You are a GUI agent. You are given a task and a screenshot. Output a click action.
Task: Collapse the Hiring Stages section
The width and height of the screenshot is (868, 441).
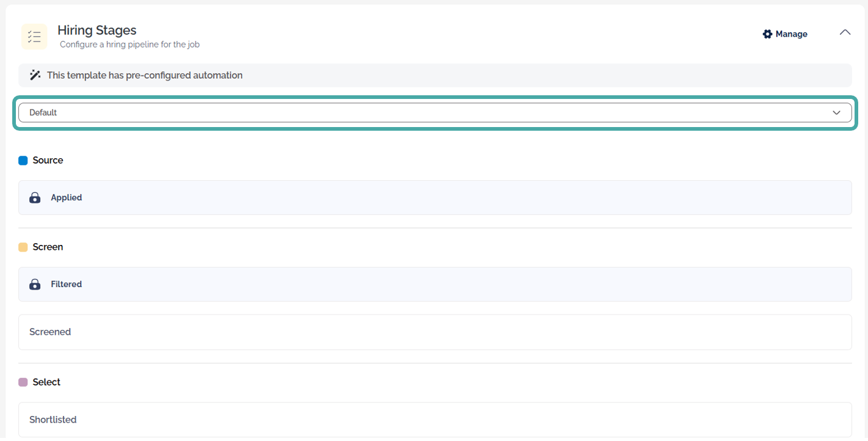pos(845,32)
